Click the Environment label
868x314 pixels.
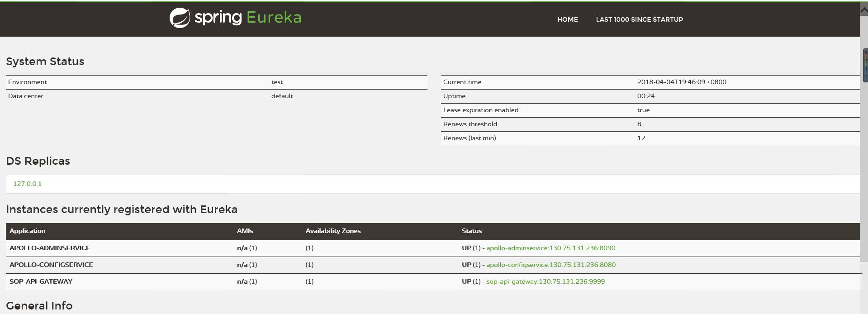pos(27,82)
